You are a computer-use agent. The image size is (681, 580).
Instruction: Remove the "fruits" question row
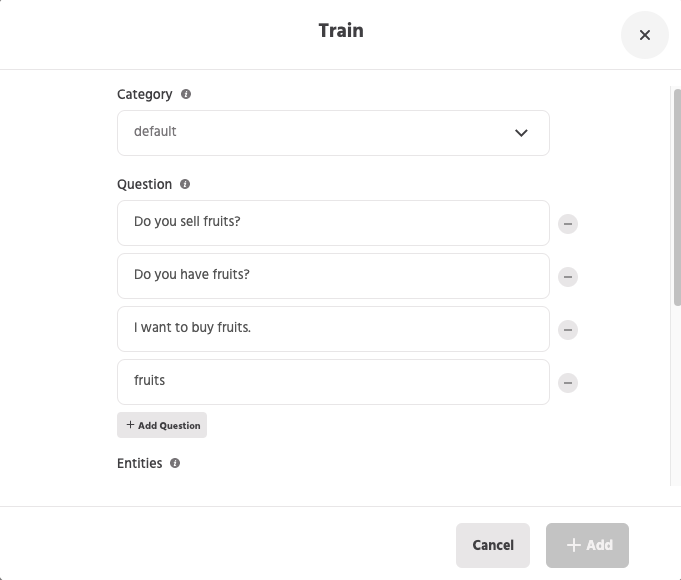[568, 382]
